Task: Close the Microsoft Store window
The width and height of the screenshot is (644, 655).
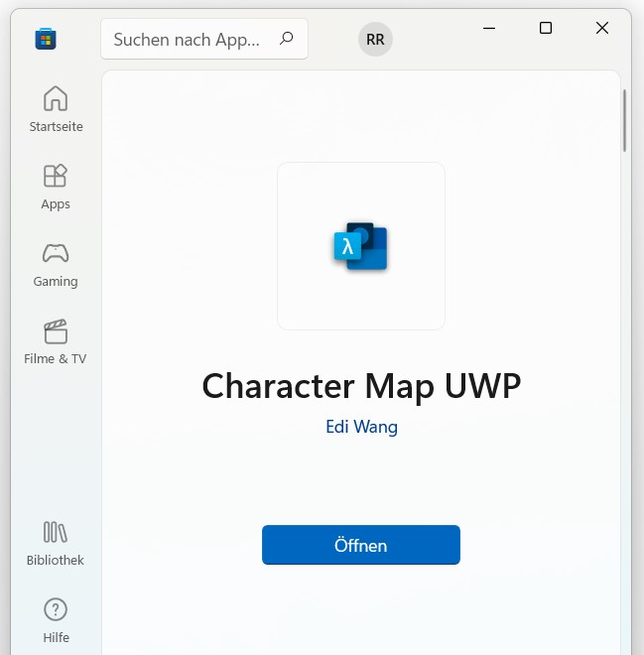Action: click(601, 28)
